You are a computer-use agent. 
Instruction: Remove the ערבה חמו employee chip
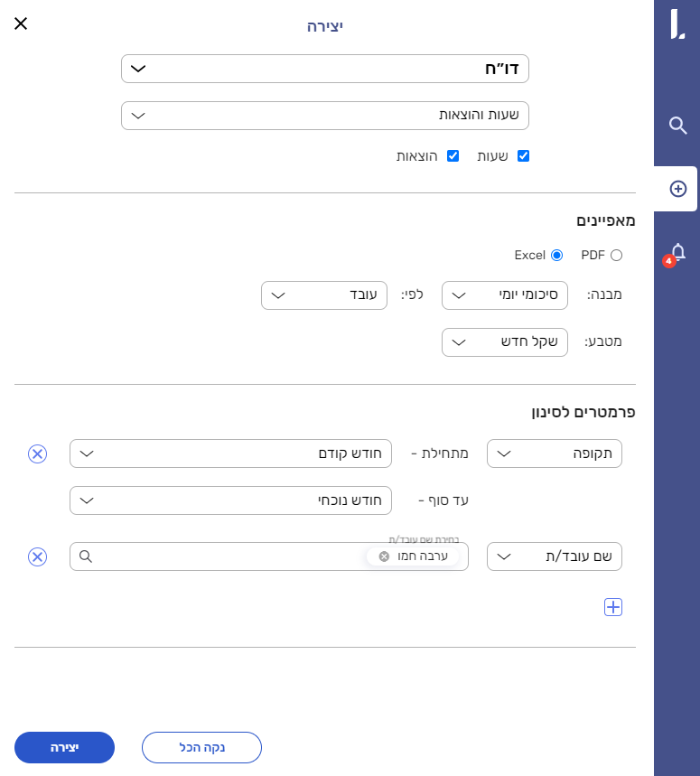coord(384,556)
